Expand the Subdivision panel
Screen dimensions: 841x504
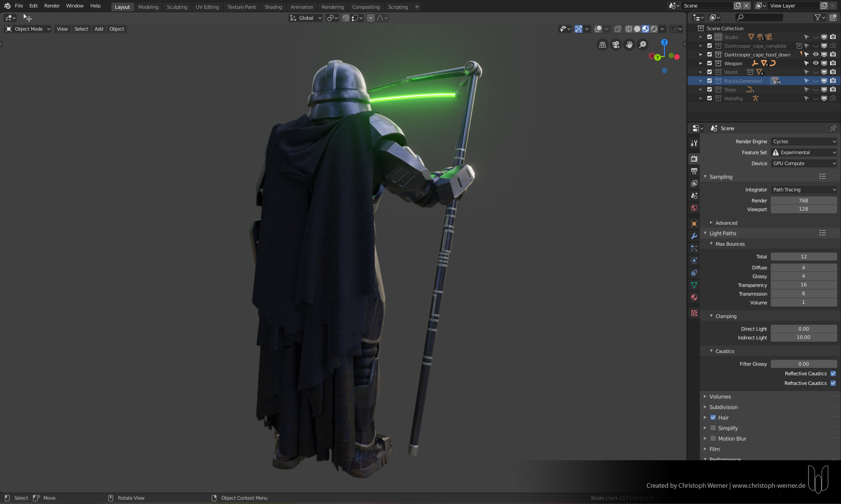[723, 407]
